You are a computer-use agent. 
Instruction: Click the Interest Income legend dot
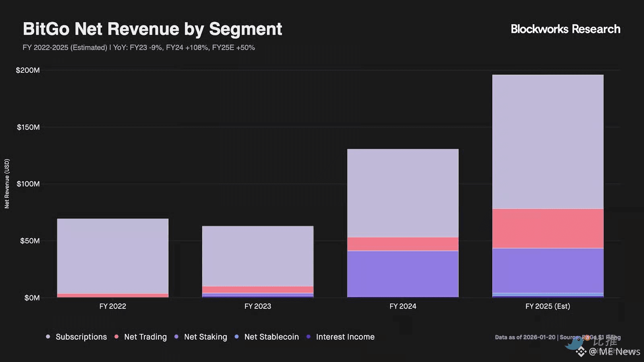tap(308, 337)
